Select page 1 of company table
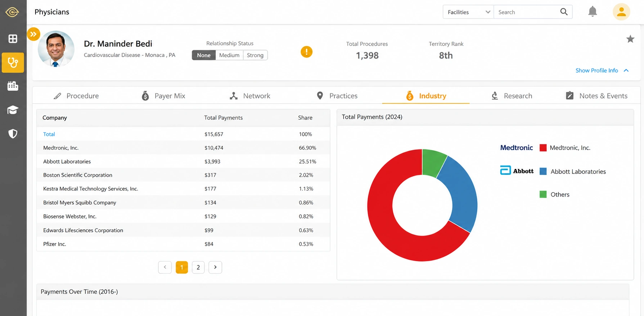The image size is (644, 316). pos(182,267)
